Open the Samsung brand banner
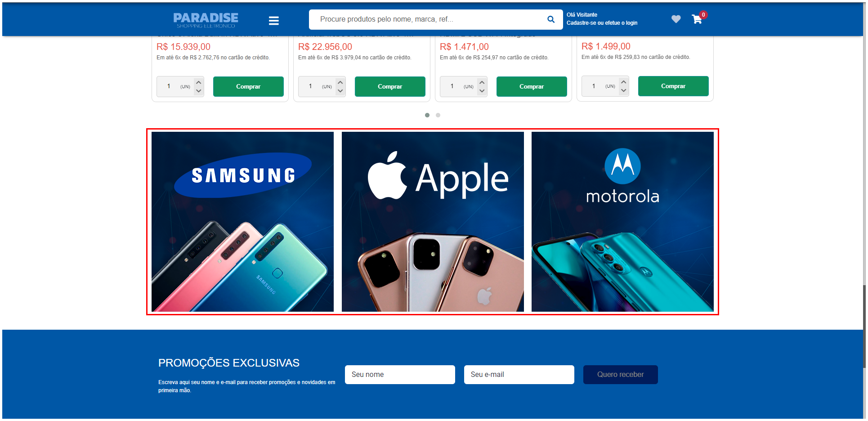Screen dimensions: 868x421 click(x=242, y=222)
